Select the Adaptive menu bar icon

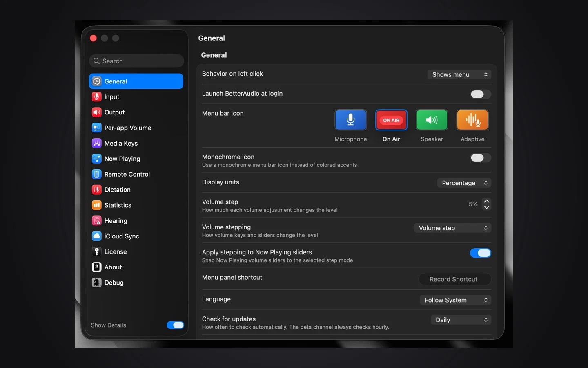coord(472,120)
